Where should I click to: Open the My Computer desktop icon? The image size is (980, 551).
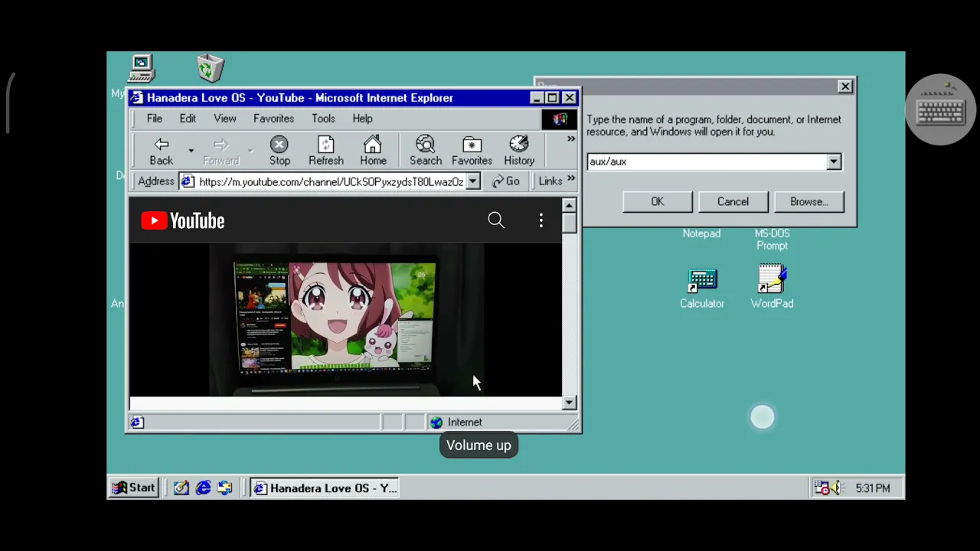142,69
